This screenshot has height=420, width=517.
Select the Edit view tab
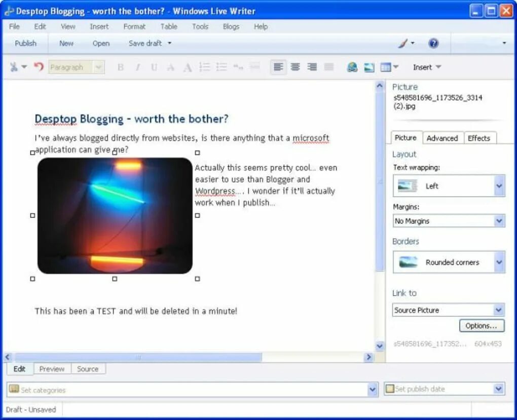point(19,368)
